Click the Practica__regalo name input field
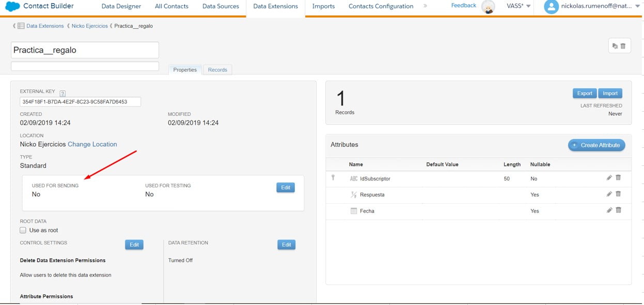Image resolution: width=644 pixels, height=305 pixels. 85,50
